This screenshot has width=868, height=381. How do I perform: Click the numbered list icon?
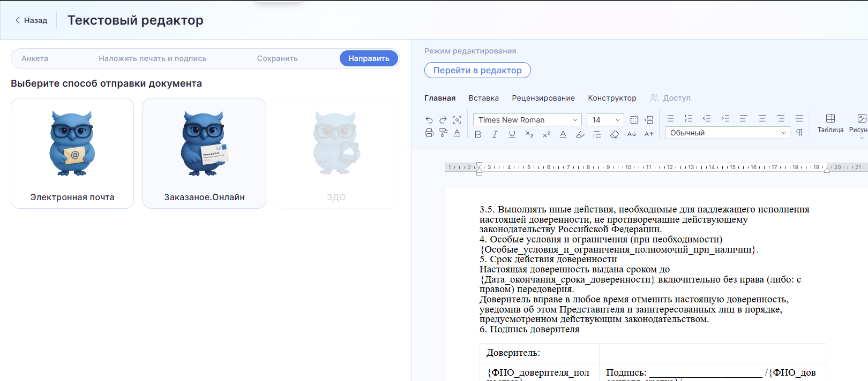tap(689, 119)
